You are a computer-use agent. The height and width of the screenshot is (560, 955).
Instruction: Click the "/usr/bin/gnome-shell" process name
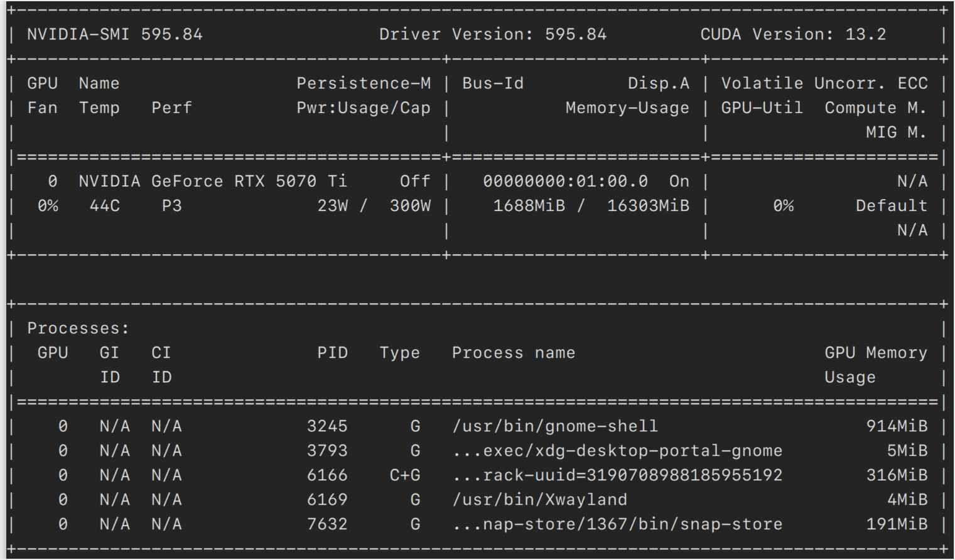(555, 426)
